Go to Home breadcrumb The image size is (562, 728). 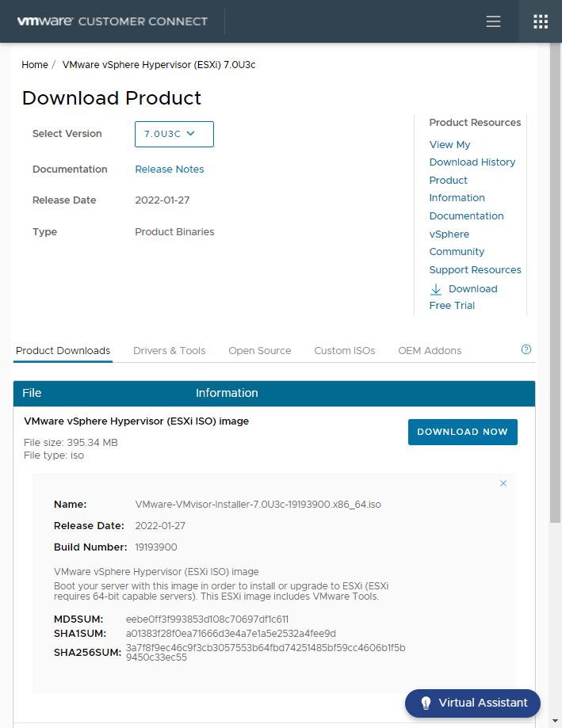pos(35,64)
